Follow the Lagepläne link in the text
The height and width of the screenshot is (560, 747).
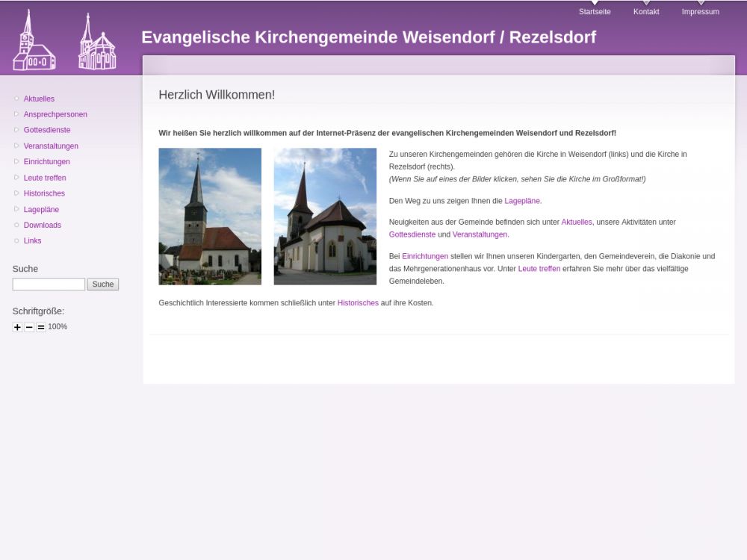[521, 201]
